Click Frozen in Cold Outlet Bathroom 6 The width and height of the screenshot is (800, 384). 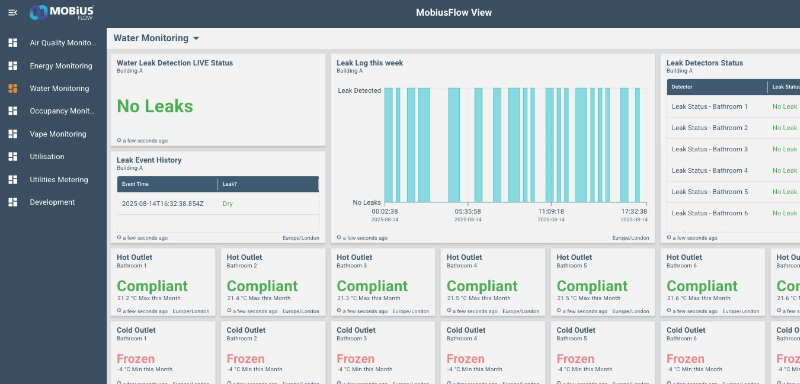click(685, 359)
